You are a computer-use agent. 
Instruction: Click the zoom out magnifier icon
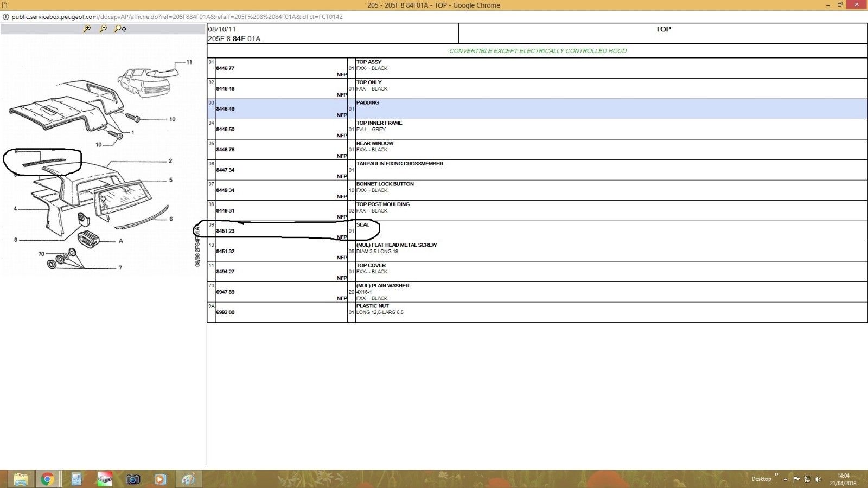pos(103,29)
